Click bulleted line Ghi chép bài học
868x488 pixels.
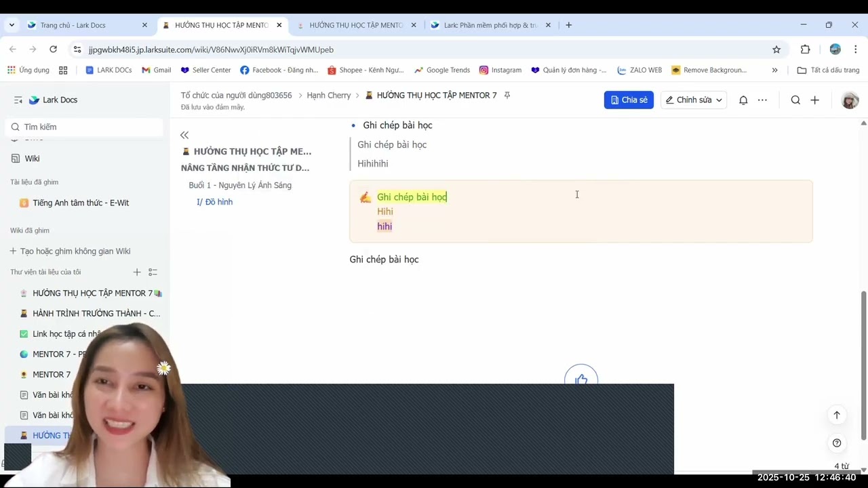coord(397,125)
